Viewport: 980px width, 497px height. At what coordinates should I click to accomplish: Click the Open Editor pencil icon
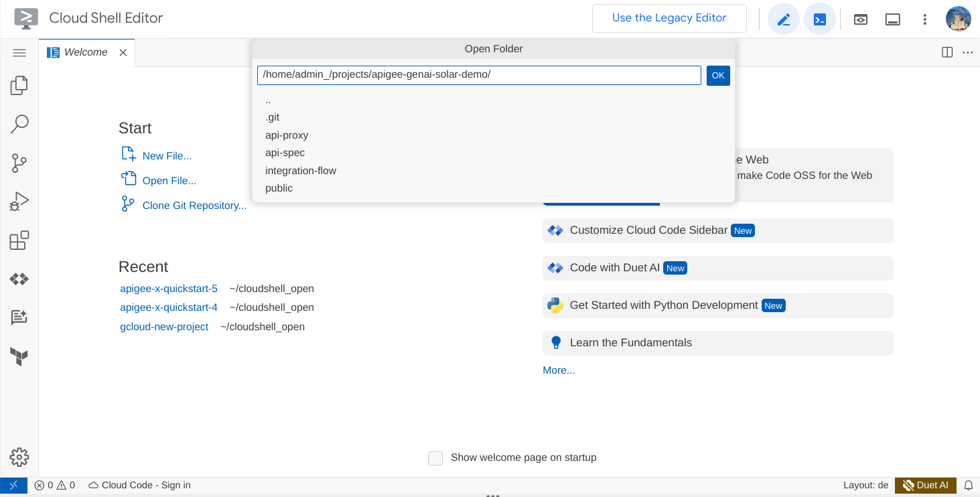pos(784,19)
